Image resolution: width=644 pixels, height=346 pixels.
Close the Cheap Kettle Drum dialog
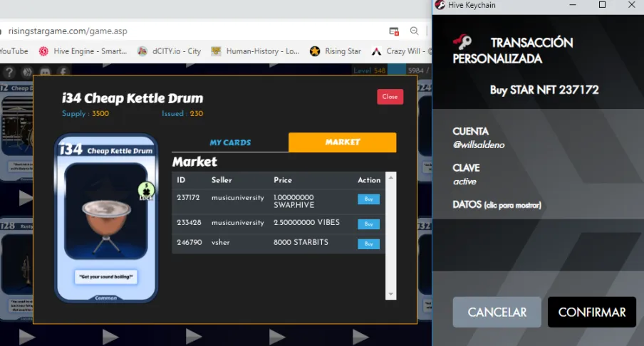[390, 97]
